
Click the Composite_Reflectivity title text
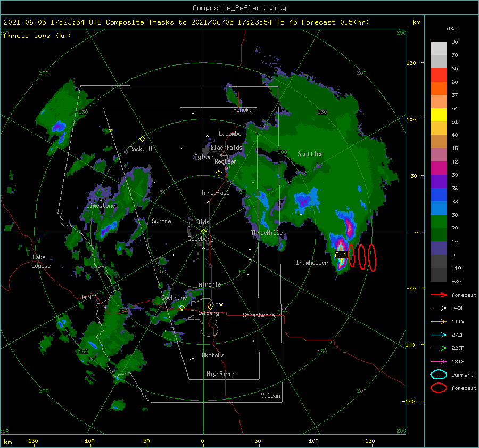(x=240, y=8)
